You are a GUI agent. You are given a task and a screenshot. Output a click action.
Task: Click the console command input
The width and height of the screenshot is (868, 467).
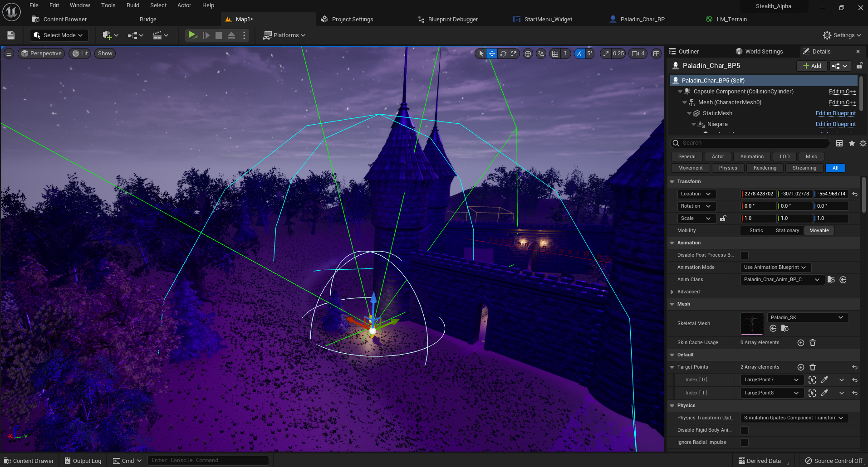point(208,461)
